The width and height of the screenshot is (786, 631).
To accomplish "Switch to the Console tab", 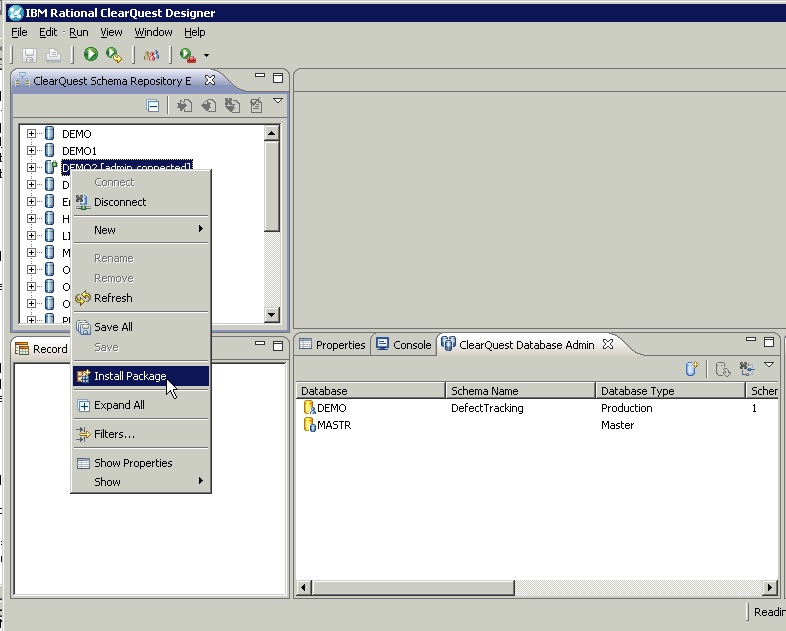I will [x=404, y=345].
